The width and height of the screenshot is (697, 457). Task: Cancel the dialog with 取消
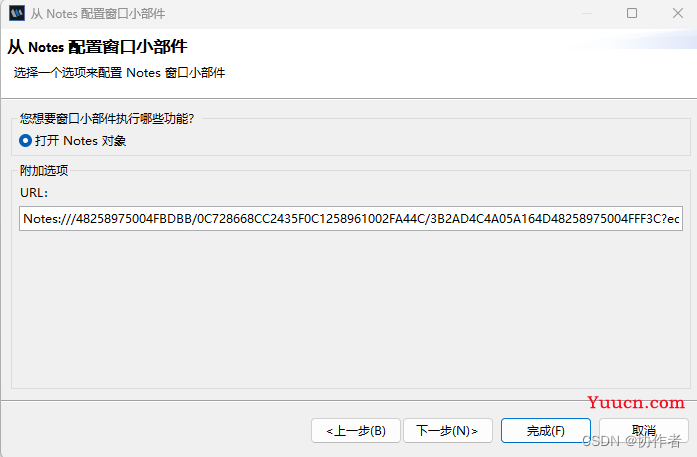(x=644, y=431)
